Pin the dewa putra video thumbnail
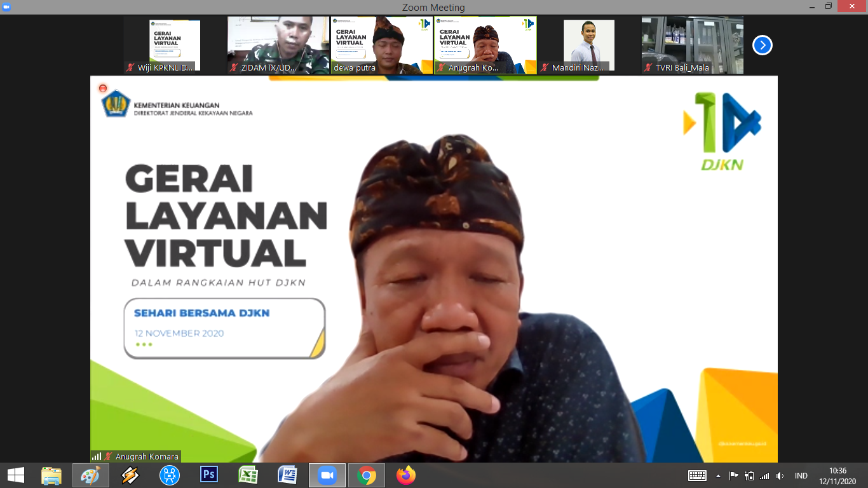Screen dimensions: 868x488 [x=381, y=45]
